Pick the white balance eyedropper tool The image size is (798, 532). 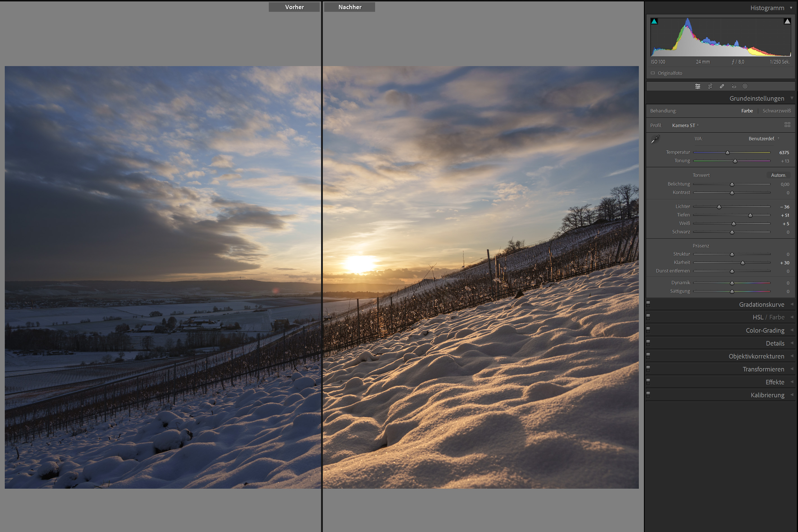pyautogui.click(x=655, y=139)
